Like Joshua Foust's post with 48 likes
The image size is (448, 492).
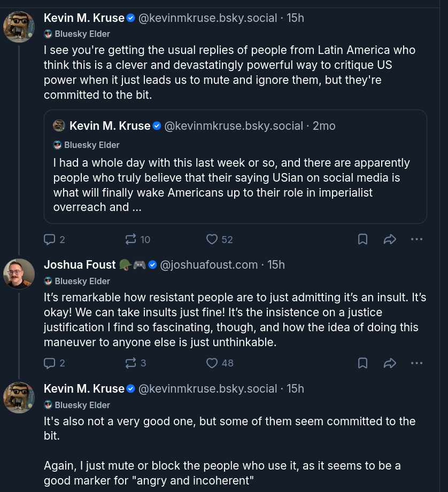point(213,363)
